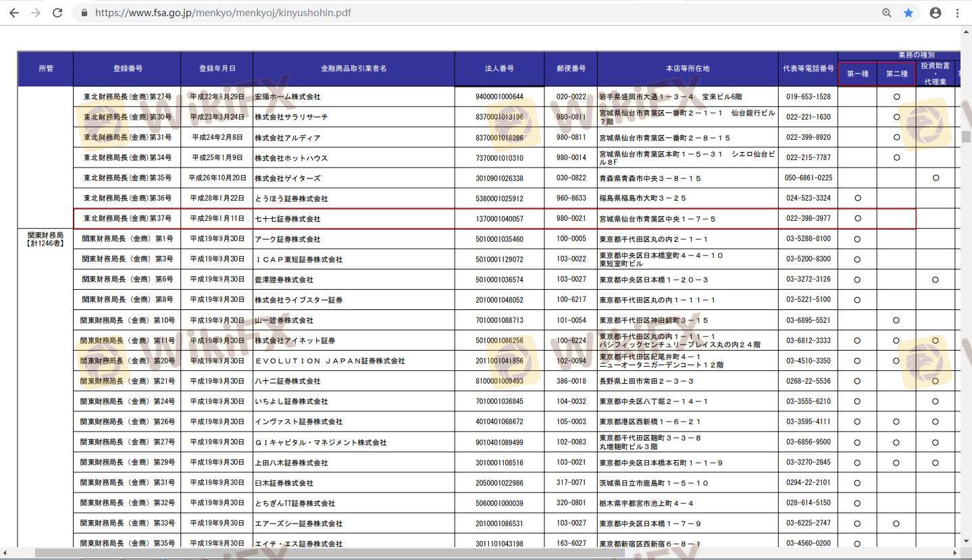This screenshot has height=560, width=972.
Task: Select company name 宏陽ホーム株式会社
Action: coord(288,97)
